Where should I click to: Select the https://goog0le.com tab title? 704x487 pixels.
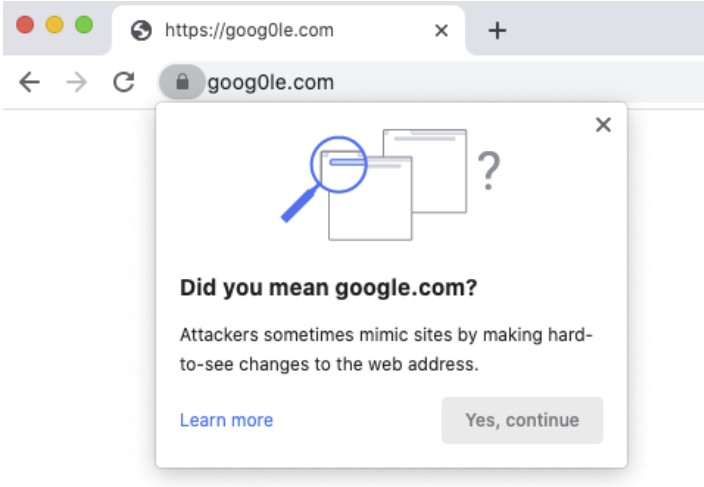tap(249, 30)
